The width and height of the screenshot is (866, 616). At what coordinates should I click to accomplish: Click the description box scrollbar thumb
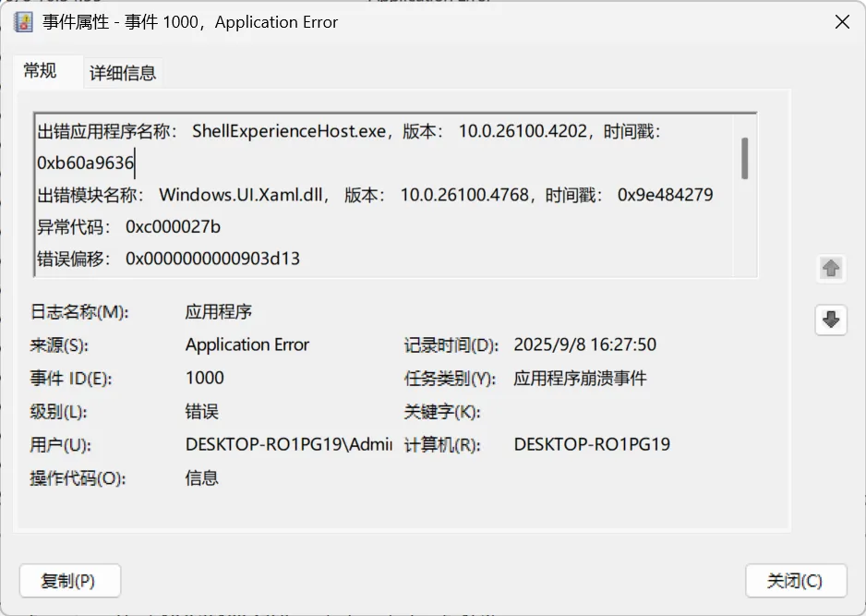(744, 158)
